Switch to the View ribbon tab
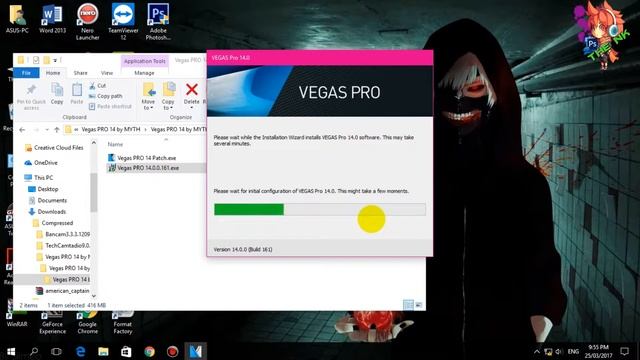This screenshot has height=360, width=640. click(107, 73)
